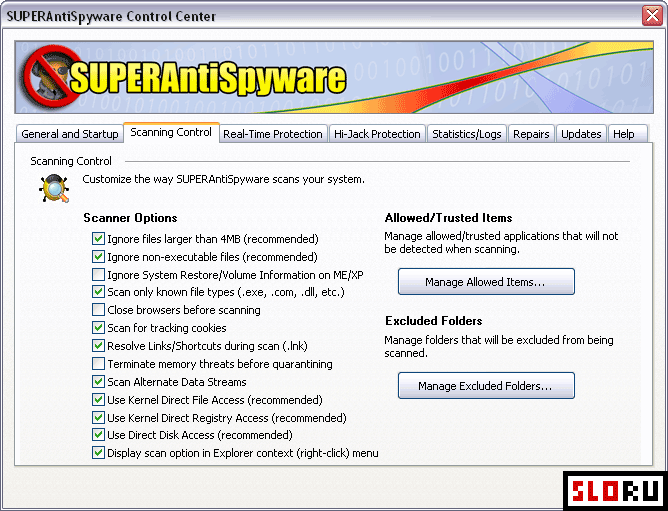Toggle Ignore non-executable files checkbox

click(98, 256)
